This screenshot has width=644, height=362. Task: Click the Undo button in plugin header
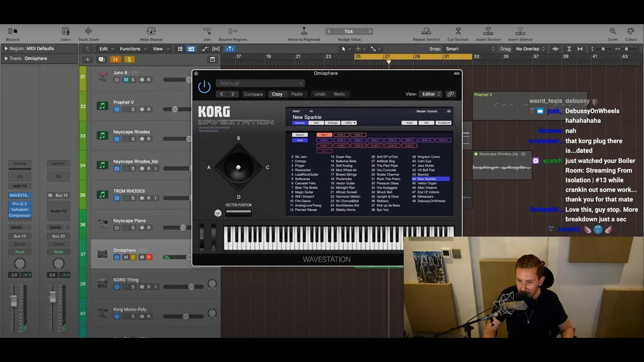[x=320, y=94]
